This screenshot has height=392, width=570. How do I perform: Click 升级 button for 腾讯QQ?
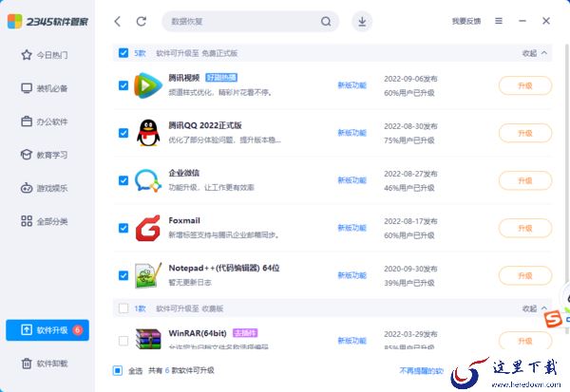[525, 133]
